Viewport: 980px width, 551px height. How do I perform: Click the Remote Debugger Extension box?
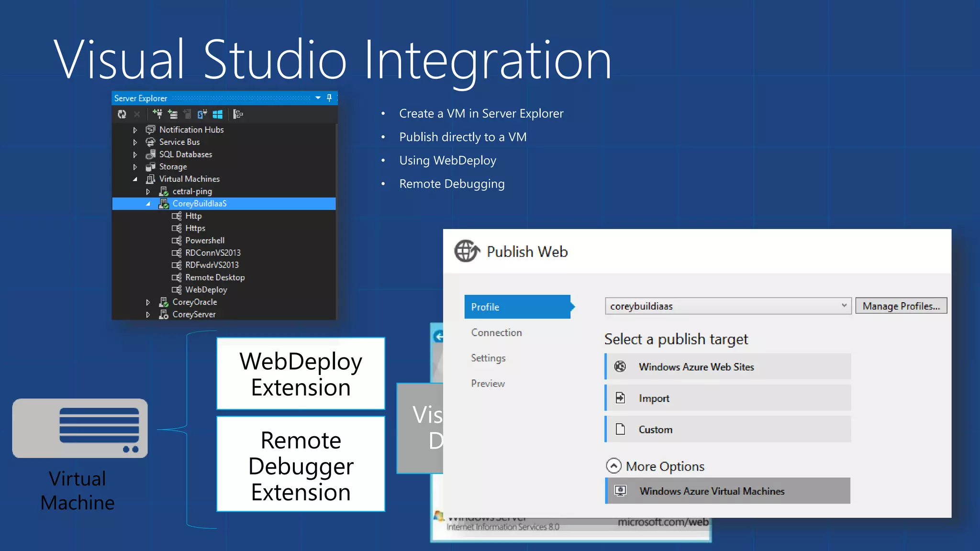[x=301, y=464]
